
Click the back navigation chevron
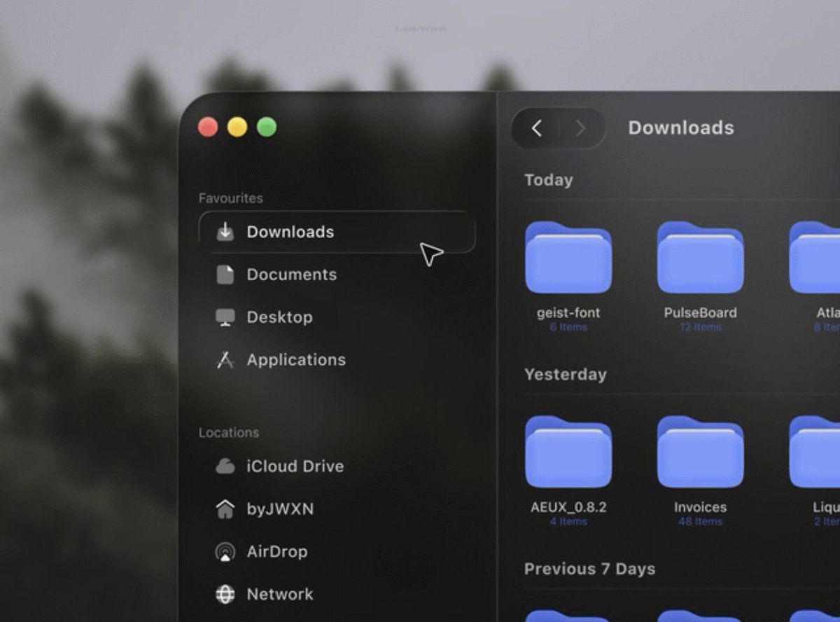tap(536, 128)
